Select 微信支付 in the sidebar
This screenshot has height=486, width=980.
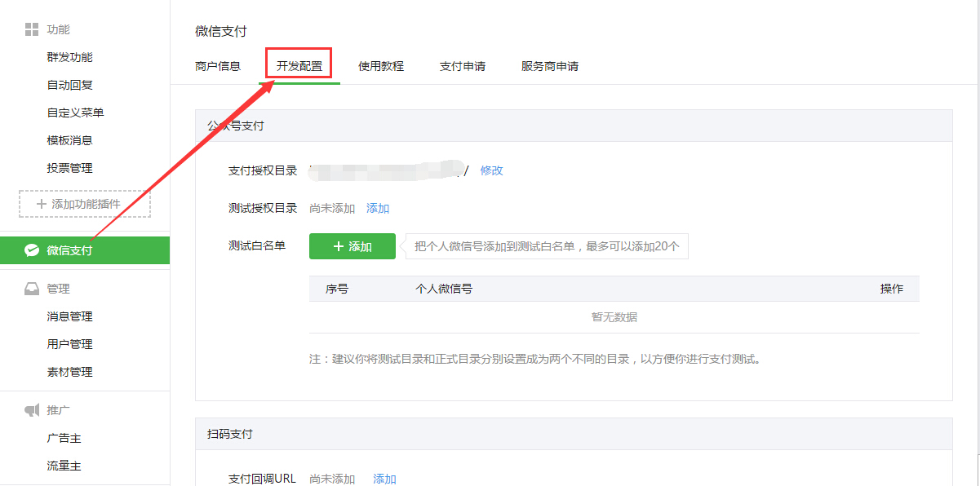(x=85, y=250)
